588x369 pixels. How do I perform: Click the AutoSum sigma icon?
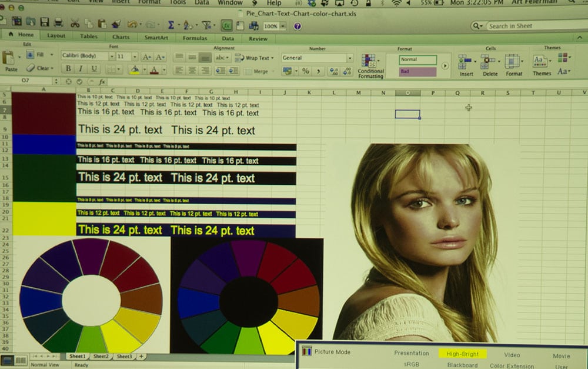tap(171, 25)
